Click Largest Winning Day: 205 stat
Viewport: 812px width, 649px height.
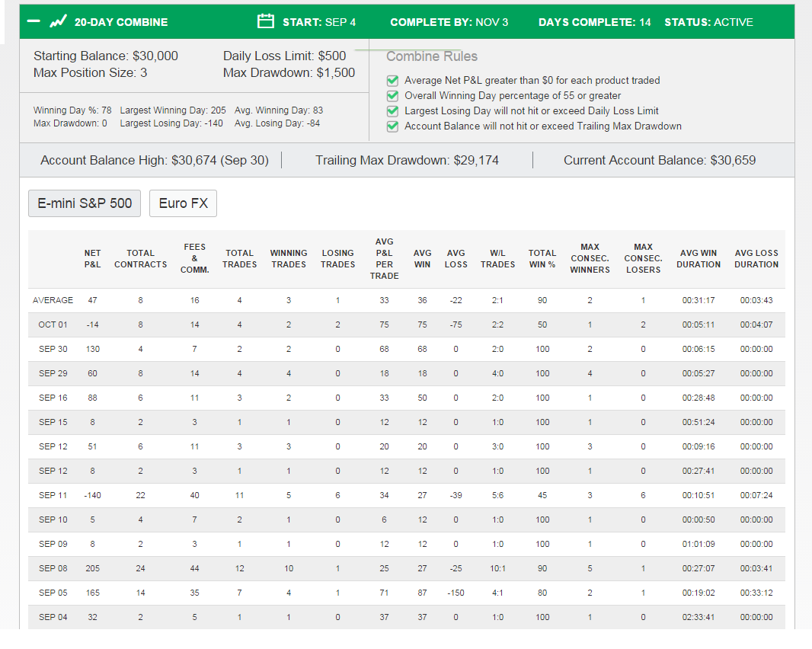173,110
